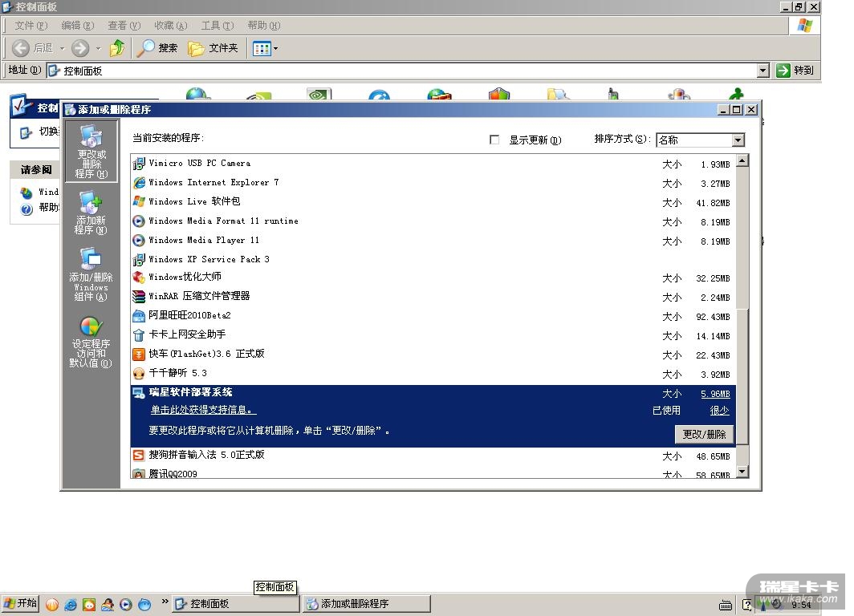Screen dimensions: 854x616
Task: Click the IE quick launch icon in taskbar
Action: click(x=71, y=605)
